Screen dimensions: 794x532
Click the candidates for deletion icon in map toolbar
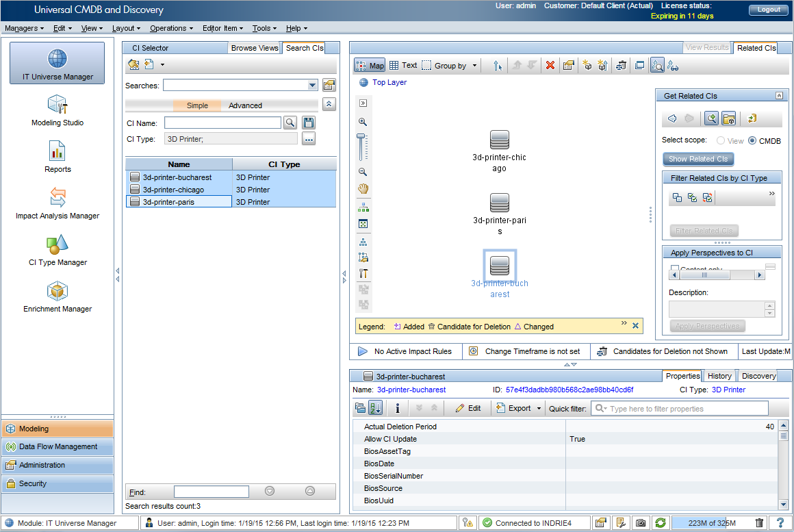[622, 65]
